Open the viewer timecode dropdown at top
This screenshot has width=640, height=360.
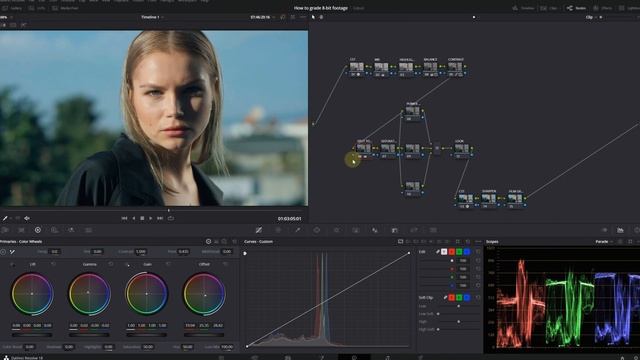point(262,17)
